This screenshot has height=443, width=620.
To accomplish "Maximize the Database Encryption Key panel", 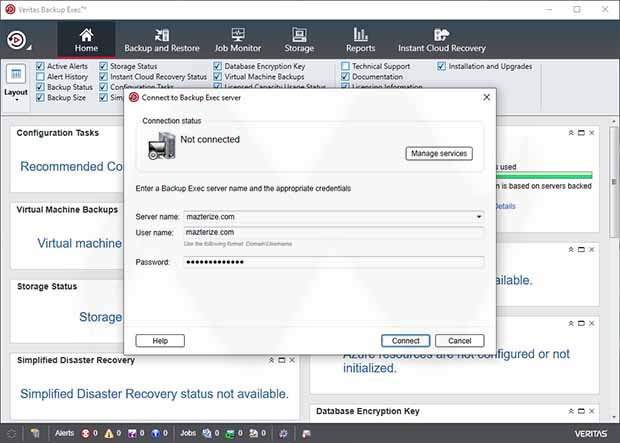I will tap(581, 411).
